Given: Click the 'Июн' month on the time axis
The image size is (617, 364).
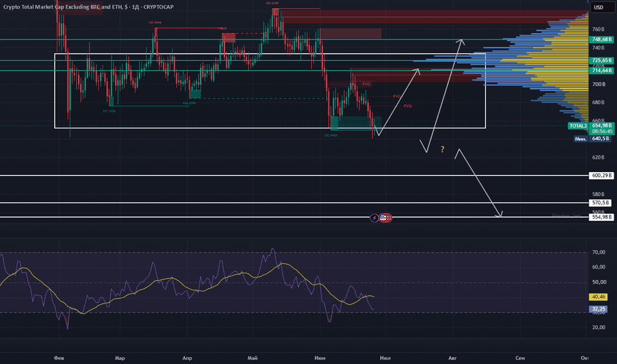Looking at the screenshot, I should (320, 358).
